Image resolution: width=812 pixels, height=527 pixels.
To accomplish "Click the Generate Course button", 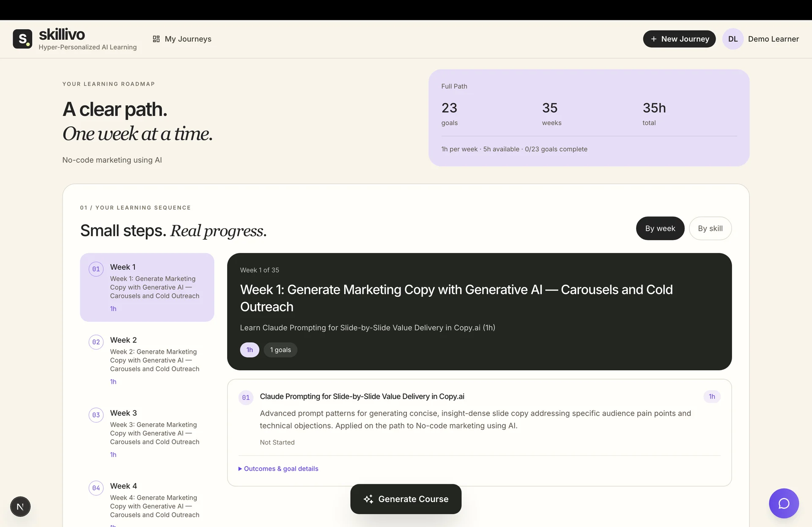I will (x=406, y=499).
